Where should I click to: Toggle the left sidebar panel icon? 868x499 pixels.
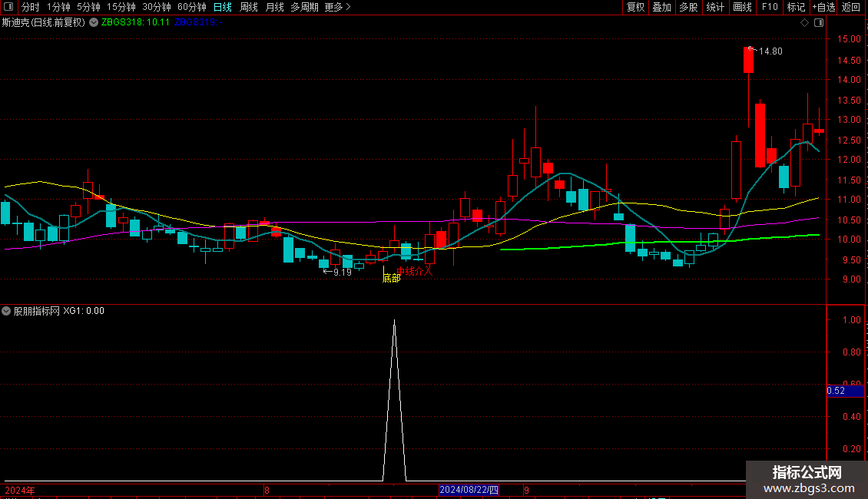point(8,7)
